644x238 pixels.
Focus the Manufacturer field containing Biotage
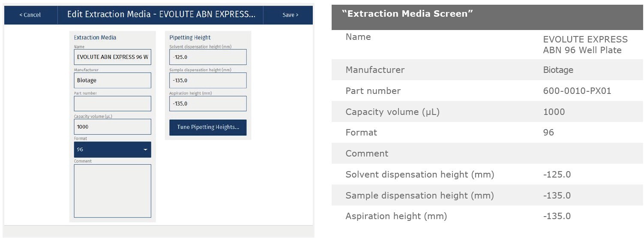click(112, 80)
